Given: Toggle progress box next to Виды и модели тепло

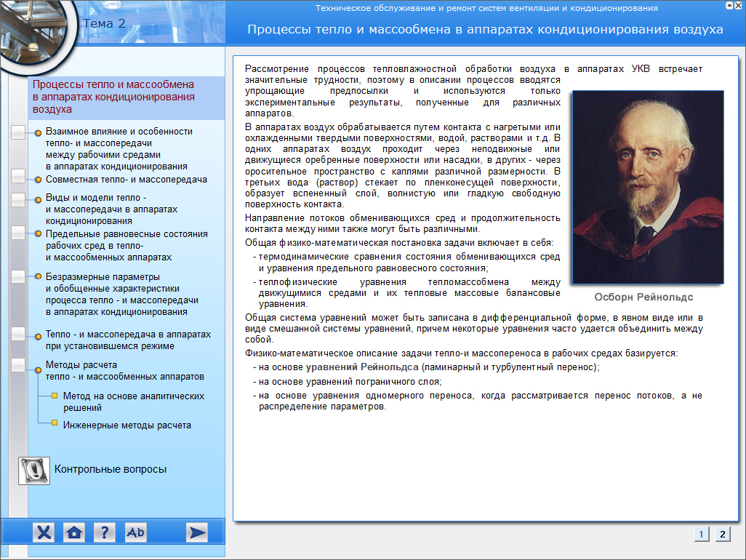Looking at the screenshot, I should (x=18, y=199).
